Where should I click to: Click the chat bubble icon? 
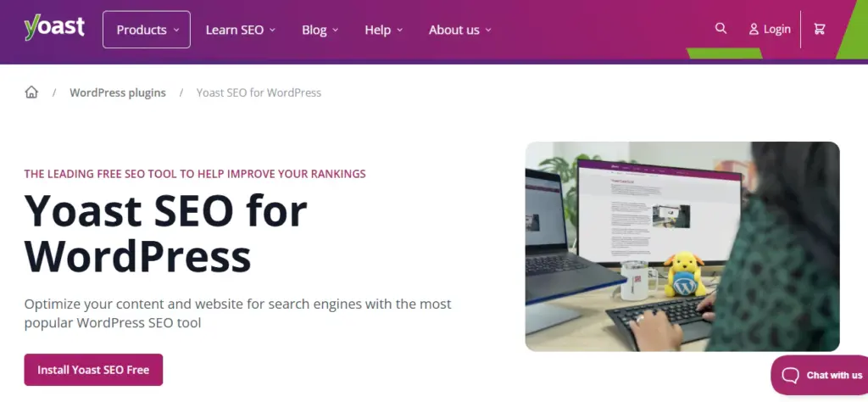pos(790,376)
